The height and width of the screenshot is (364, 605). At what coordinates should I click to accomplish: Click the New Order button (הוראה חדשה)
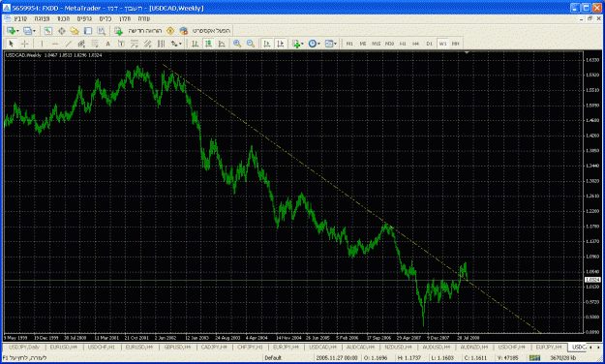[138, 30]
